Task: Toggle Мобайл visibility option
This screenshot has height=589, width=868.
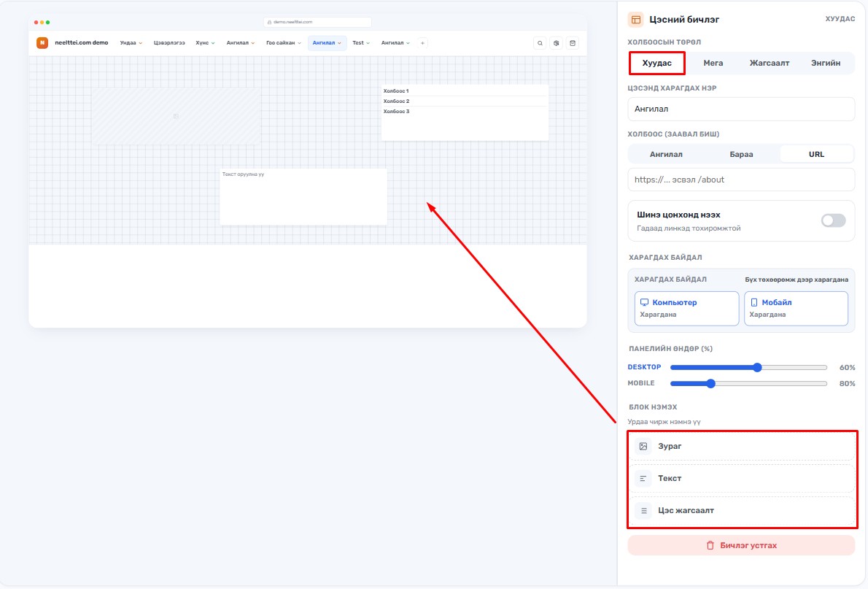Action: [x=796, y=308]
